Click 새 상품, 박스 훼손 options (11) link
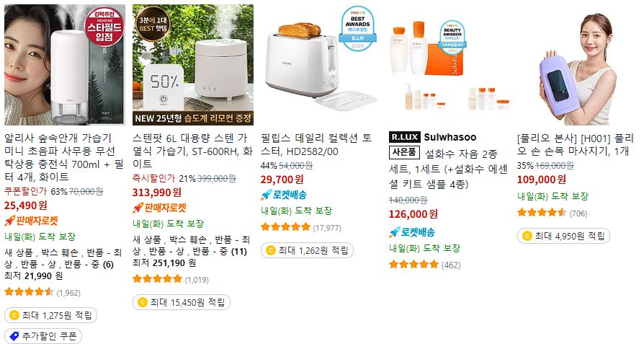This screenshot has width=644, height=344. (192, 245)
